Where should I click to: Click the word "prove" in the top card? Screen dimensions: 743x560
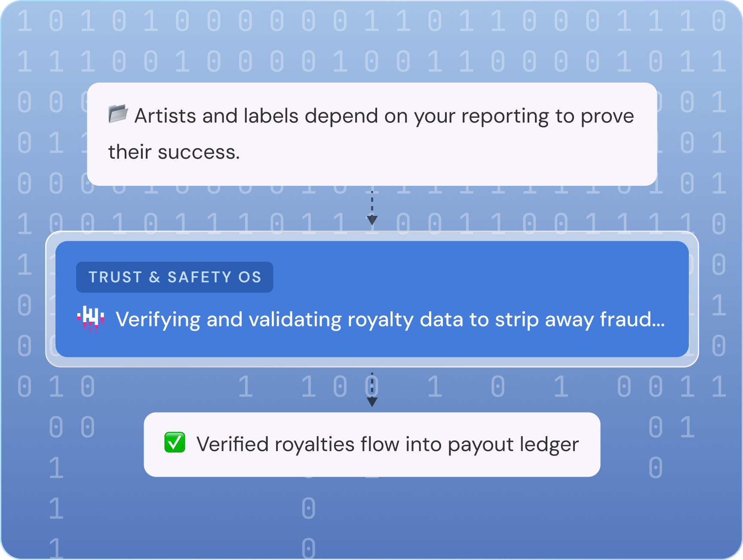[607, 117]
